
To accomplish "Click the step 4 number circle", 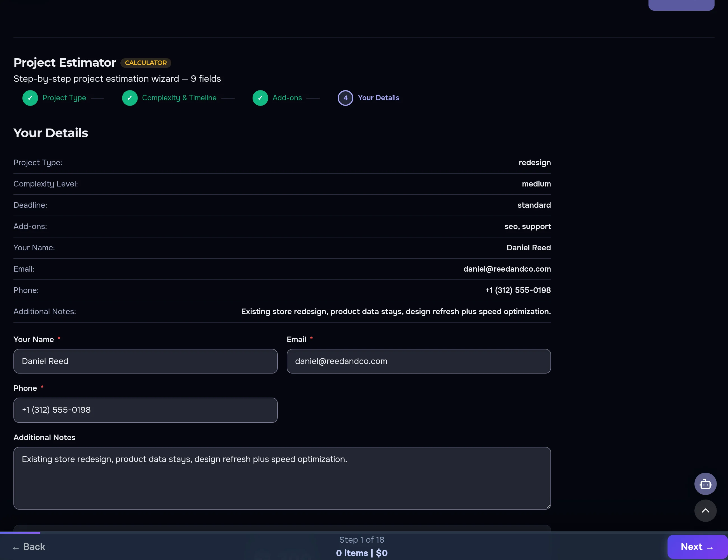I will 345,98.
